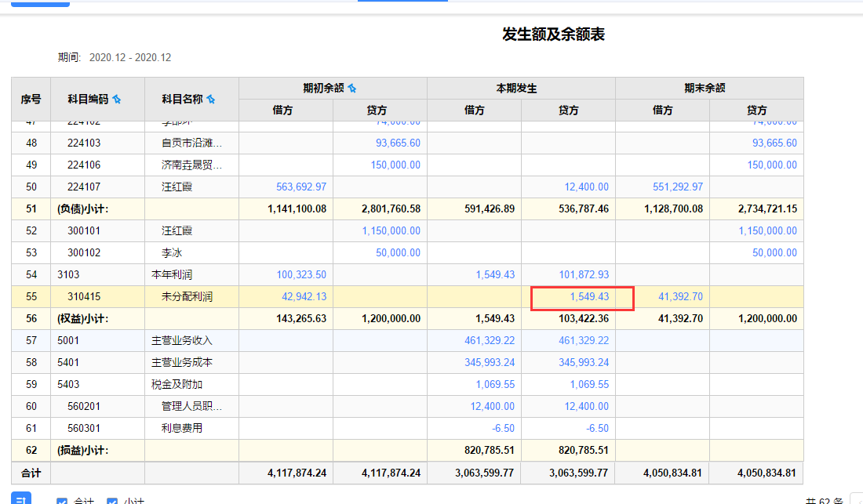
Task: Open ending debit 41,392.70 for 未分配利润 row
Action: pos(680,297)
